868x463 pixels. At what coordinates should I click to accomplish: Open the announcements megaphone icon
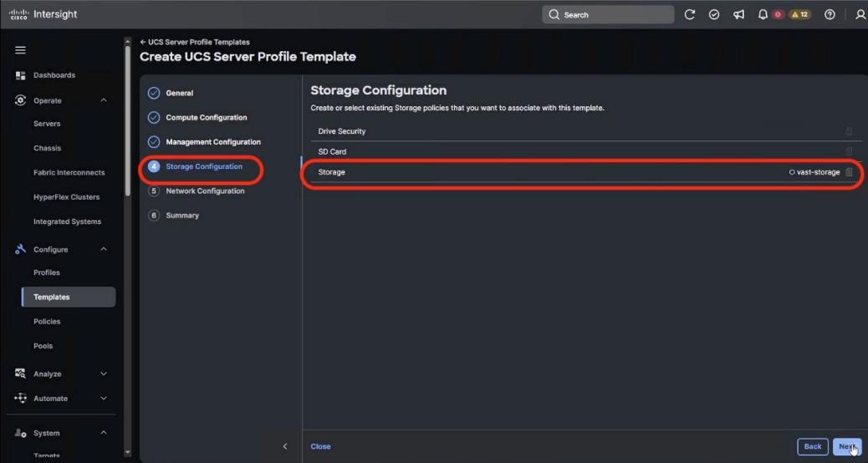click(x=738, y=15)
